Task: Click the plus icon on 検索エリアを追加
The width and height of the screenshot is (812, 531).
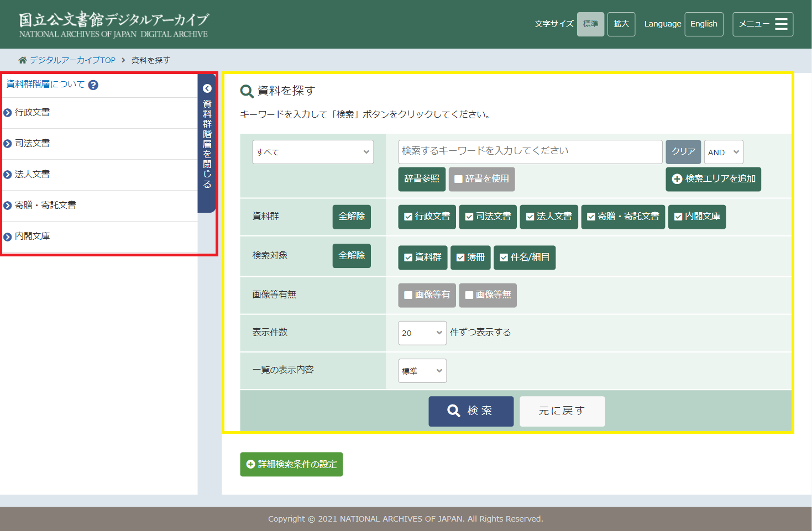Action: [x=677, y=179]
